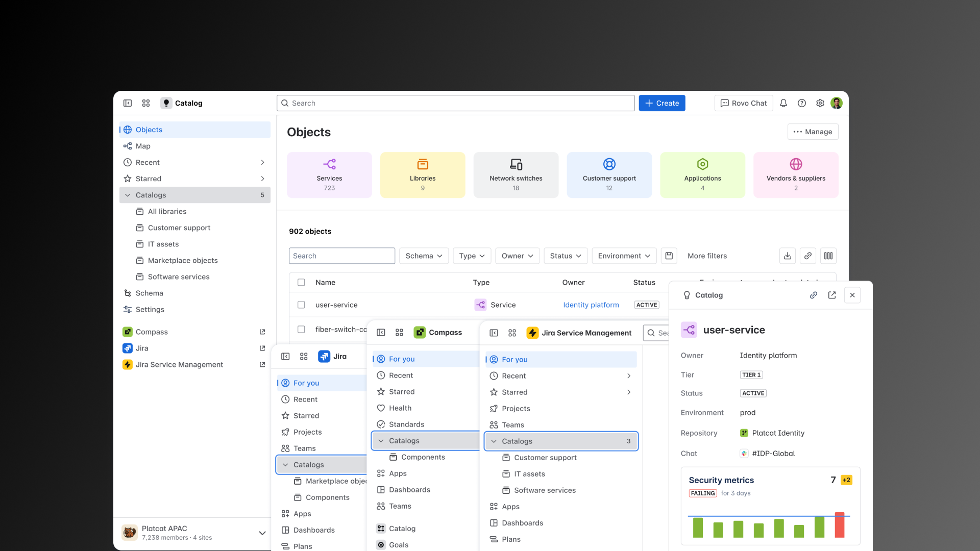Collapse sidebar icon in main Catalog header
The image size is (980, 551).
click(128, 103)
